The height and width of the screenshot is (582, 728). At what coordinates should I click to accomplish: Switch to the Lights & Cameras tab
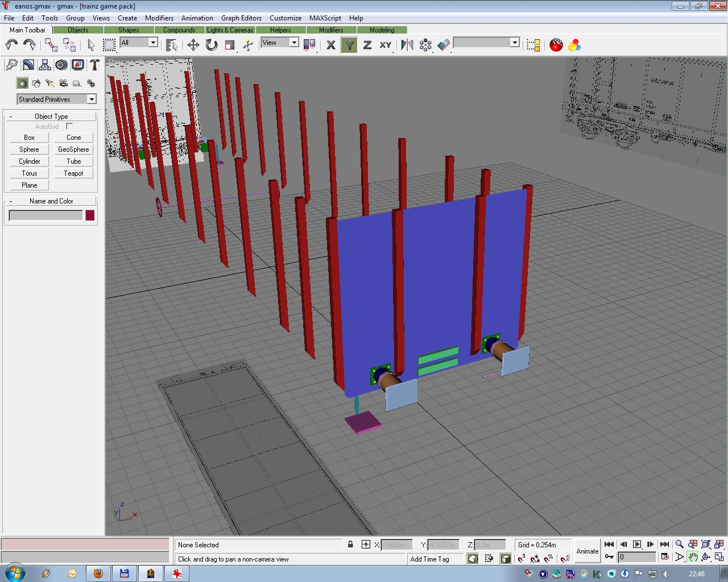230,30
